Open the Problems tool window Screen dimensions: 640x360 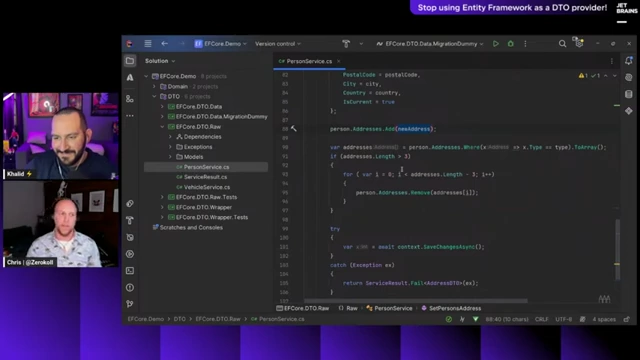tap(130, 287)
